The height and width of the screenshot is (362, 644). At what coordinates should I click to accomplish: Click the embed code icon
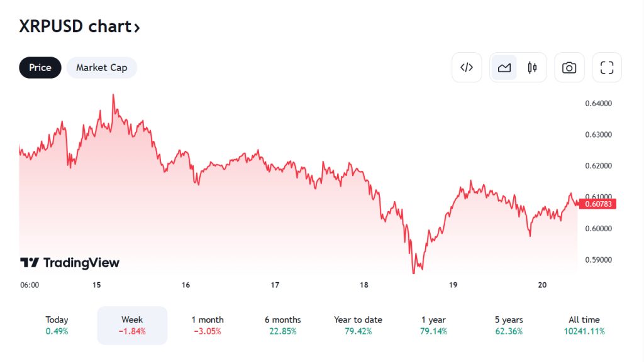pyautogui.click(x=467, y=67)
